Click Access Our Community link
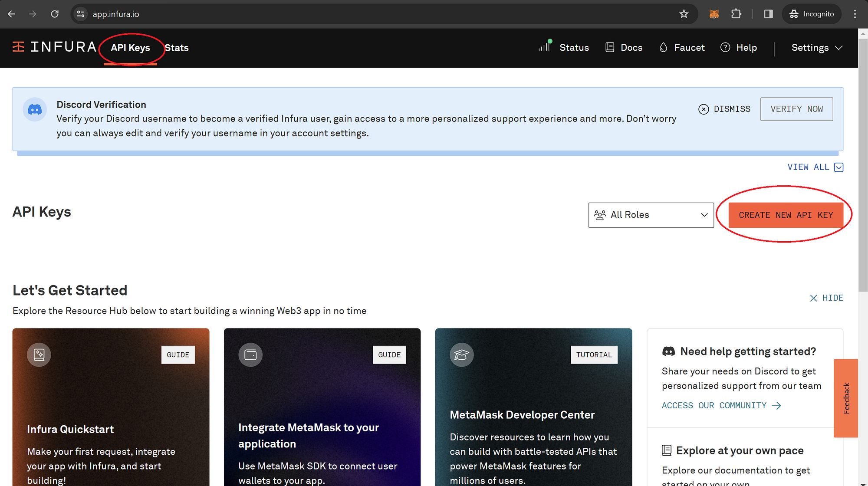 click(721, 405)
